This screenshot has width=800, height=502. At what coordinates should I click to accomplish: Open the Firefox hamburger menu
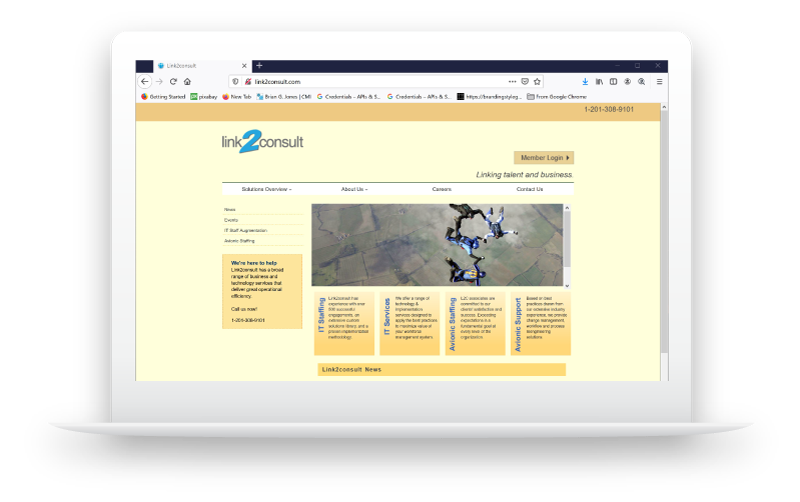click(659, 81)
